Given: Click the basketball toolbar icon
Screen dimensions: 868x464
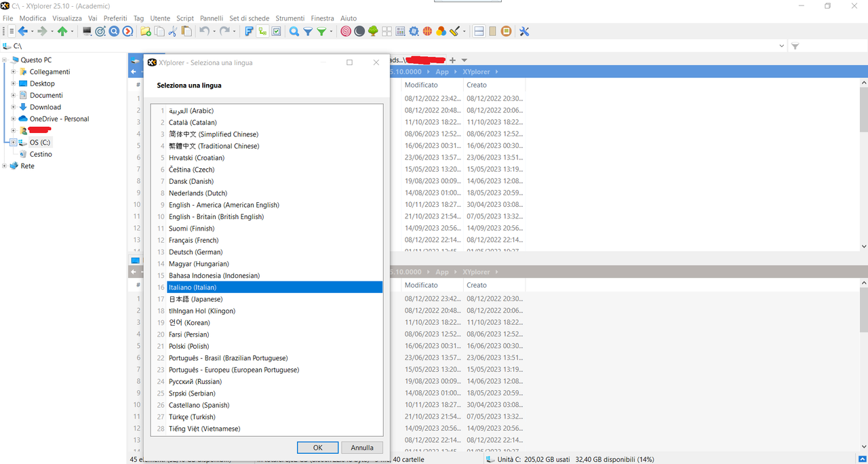Looking at the screenshot, I should coord(427,31).
